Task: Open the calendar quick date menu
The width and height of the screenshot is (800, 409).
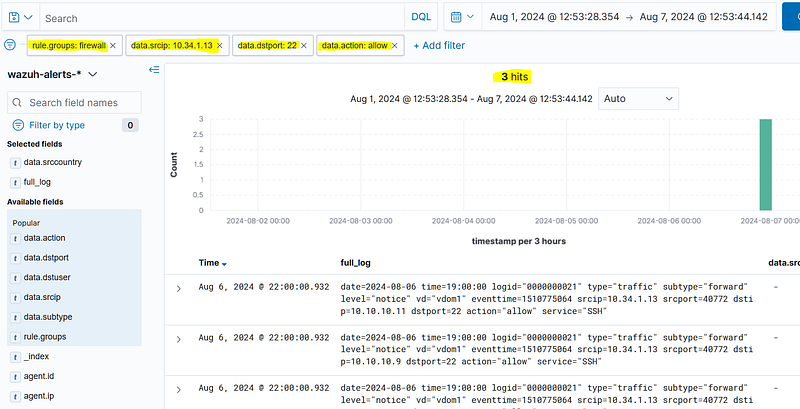Action: tap(462, 17)
